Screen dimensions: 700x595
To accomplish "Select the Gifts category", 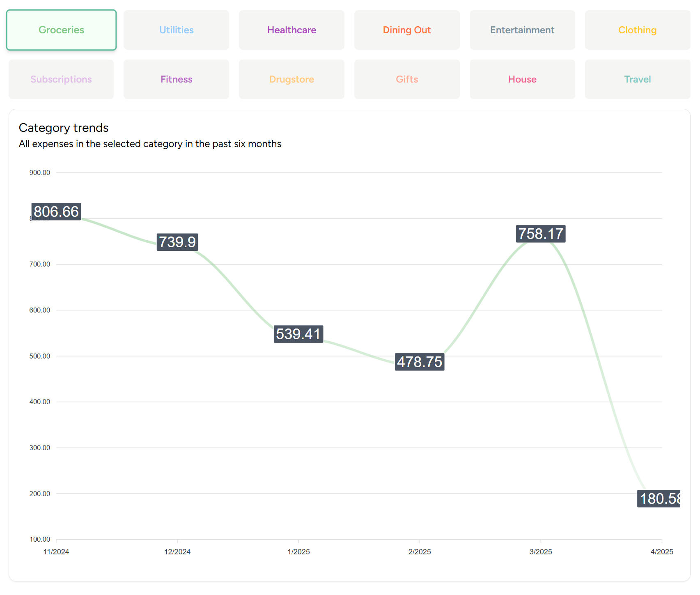I will [406, 79].
